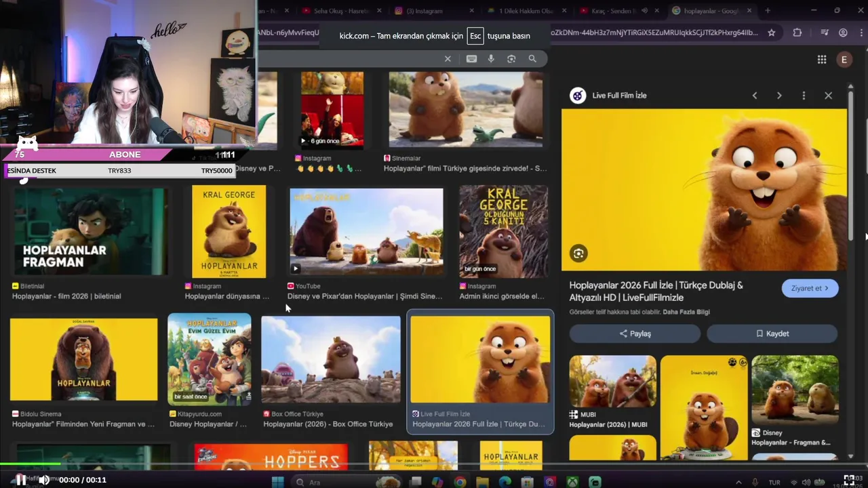The width and height of the screenshot is (868, 488).
Task: Click the Ziyaret et button
Action: (x=810, y=288)
